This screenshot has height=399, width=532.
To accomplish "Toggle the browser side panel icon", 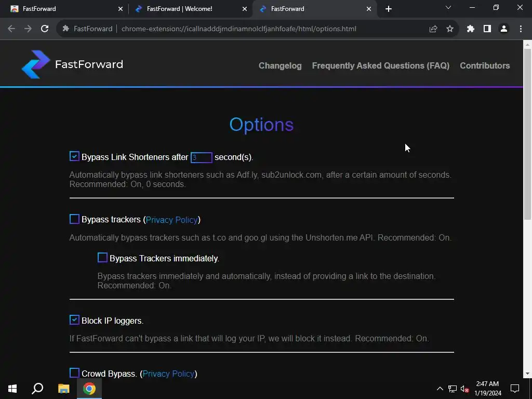I will 487,29.
